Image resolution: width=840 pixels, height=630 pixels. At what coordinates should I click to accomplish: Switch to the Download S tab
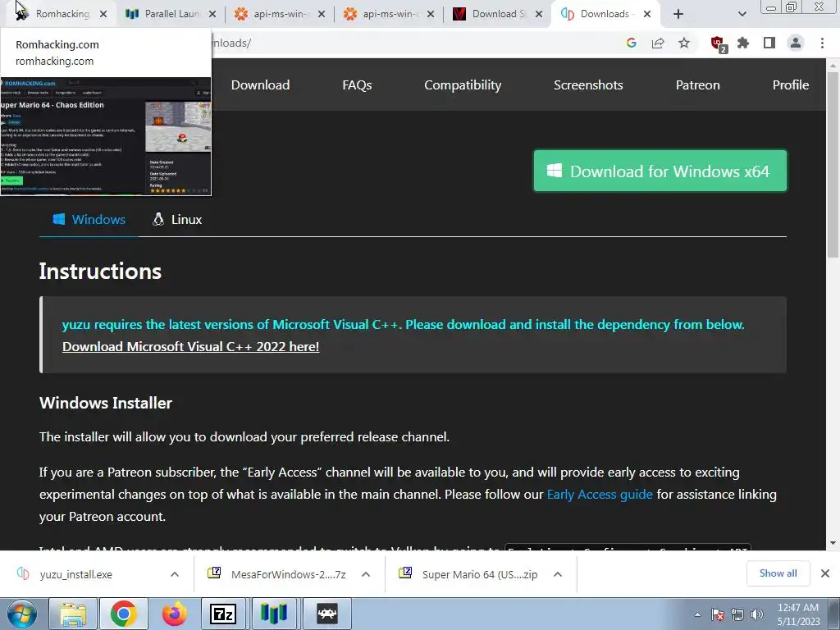click(498, 14)
